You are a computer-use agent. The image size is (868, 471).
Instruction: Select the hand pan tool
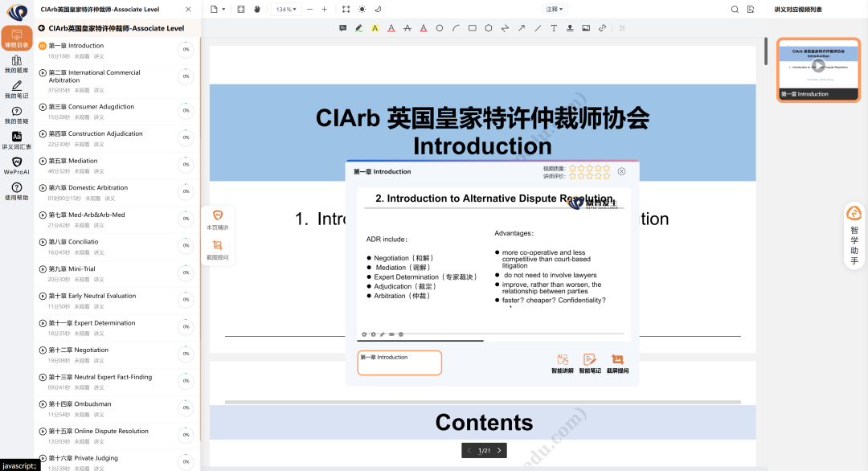click(x=257, y=9)
